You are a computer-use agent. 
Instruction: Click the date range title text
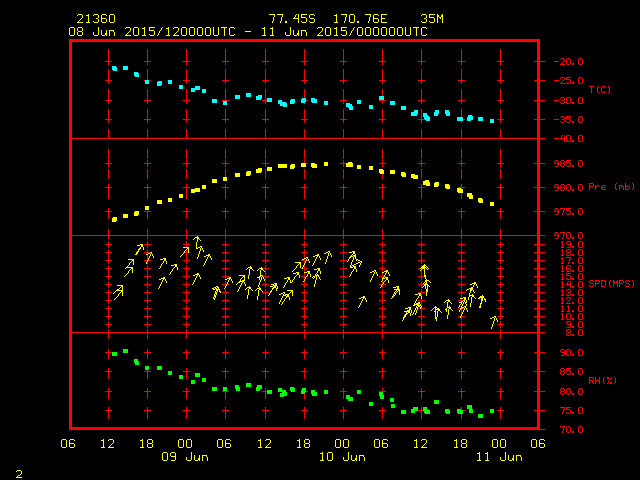[x=247, y=32]
